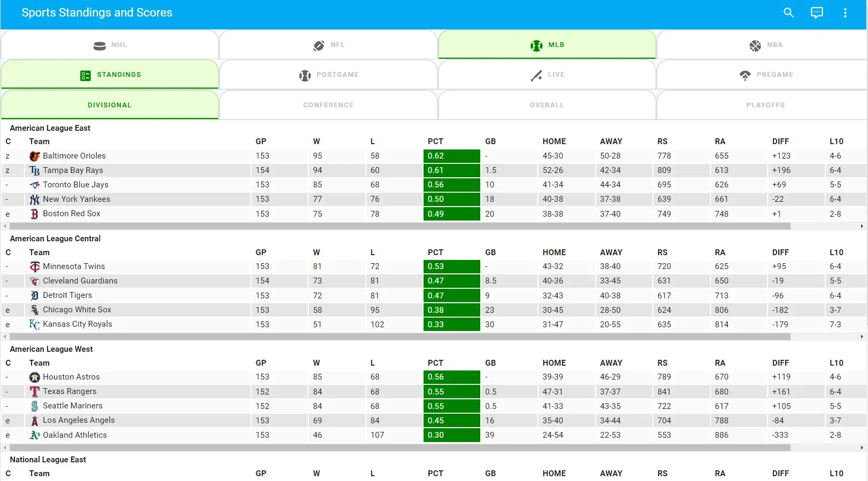This screenshot has height=481, width=868.
Task: Open the feedback chat icon
Action: [x=817, y=13]
